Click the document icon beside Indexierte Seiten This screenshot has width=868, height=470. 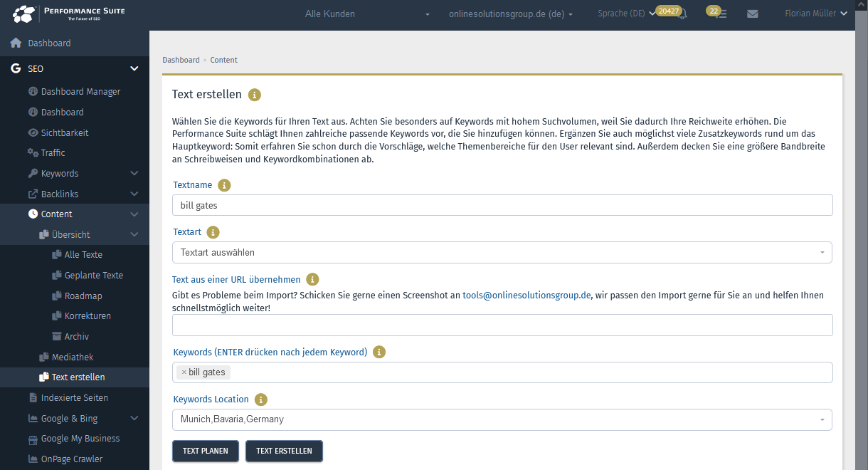(33, 398)
